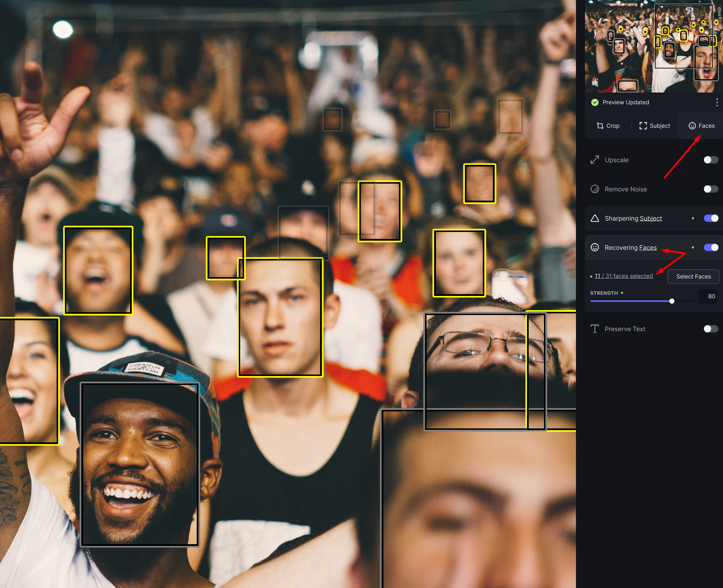Open the underlined Subject sharpening dropdown
The height and width of the screenshot is (588, 723).
[651, 218]
